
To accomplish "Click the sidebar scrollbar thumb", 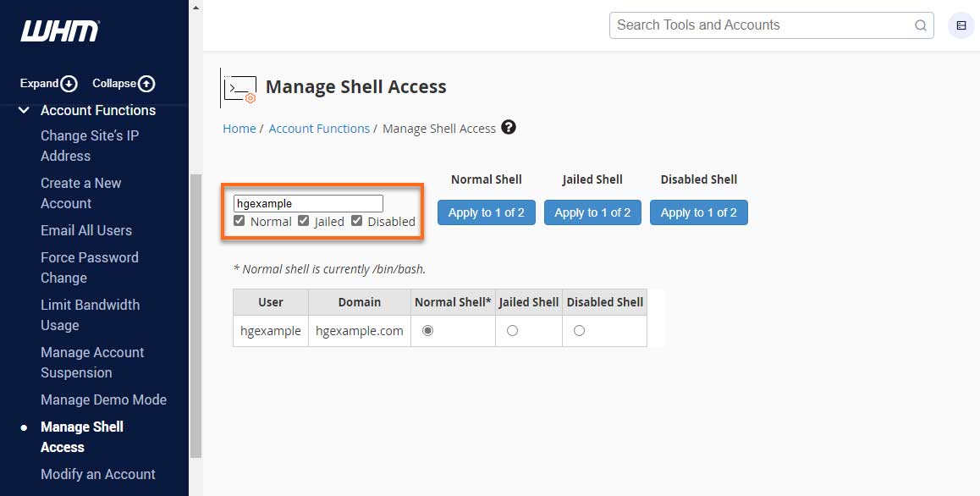I will coord(195,316).
